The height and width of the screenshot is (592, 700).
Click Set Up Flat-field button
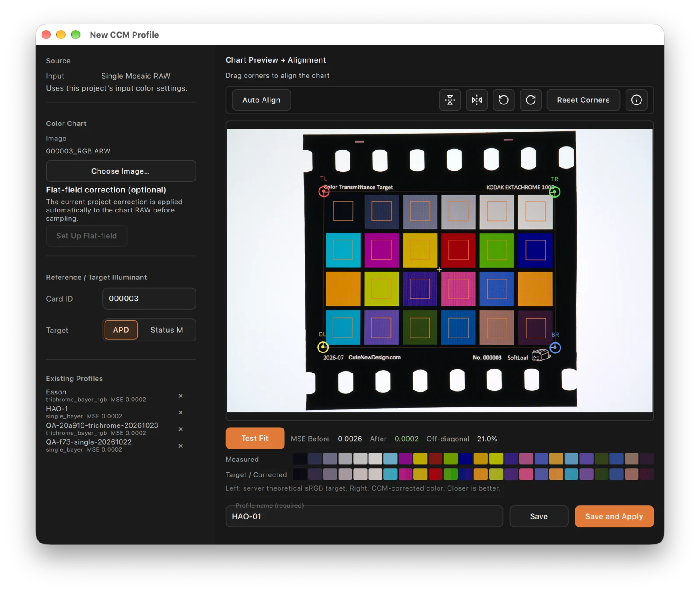click(x=87, y=236)
